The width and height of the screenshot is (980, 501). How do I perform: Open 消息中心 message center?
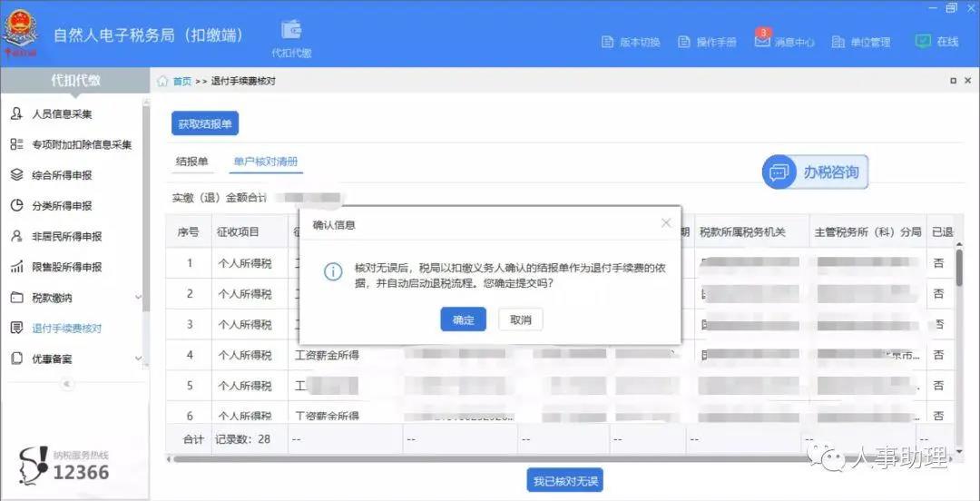coord(784,42)
